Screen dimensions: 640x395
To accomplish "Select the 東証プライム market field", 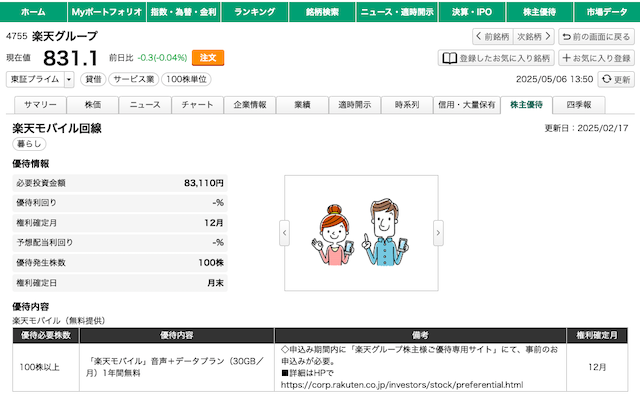I will tap(35, 79).
